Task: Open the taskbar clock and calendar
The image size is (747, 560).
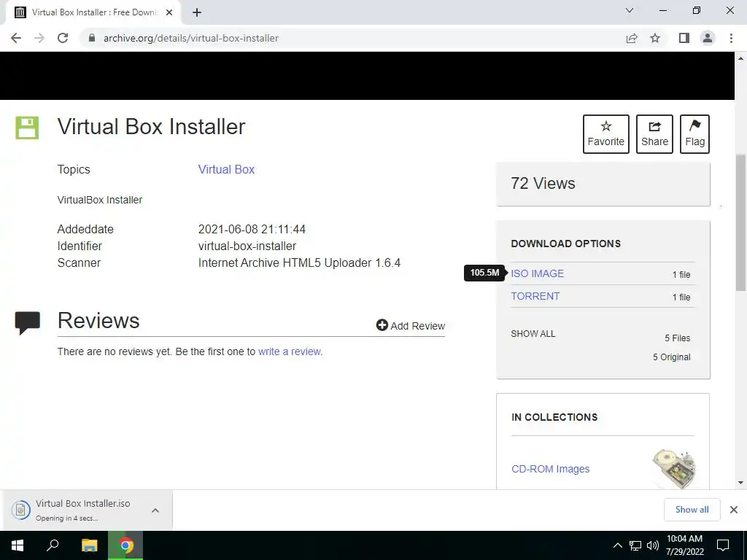Action: 684,545
